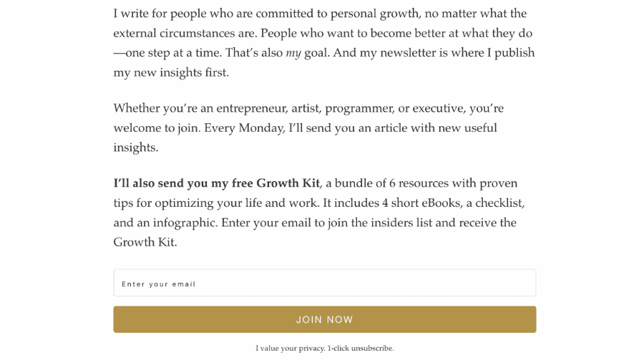Click the italic word "my" before "goal"
Viewport: 644px width, 358px height.
click(x=293, y=53)
